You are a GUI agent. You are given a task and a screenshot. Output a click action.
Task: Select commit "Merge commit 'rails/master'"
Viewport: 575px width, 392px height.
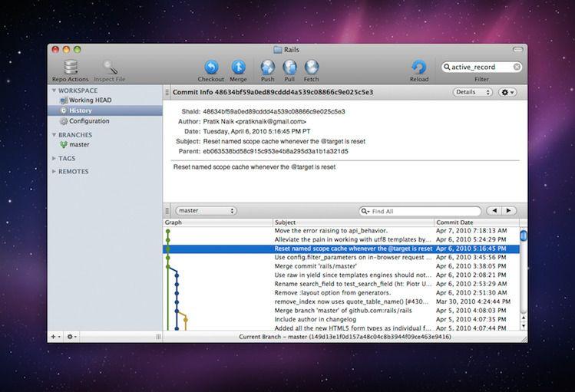coord(341,266)
